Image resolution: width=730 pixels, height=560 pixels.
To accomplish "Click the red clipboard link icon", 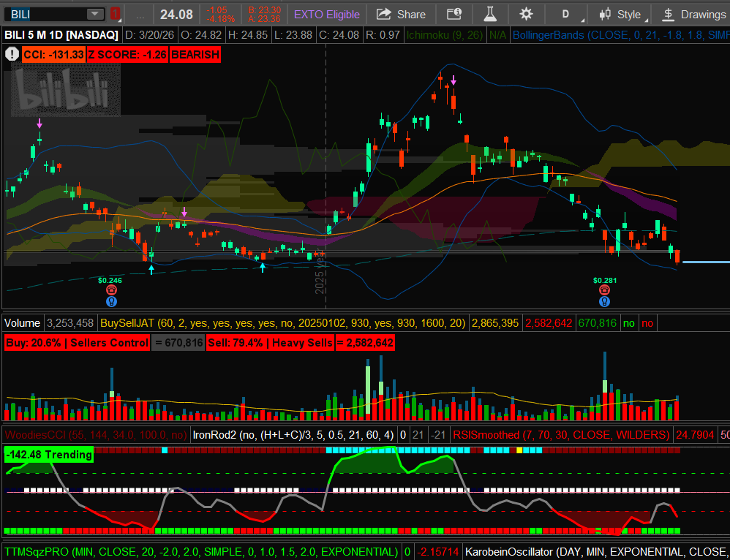I will pyautogui.click(x=116, y=14).
